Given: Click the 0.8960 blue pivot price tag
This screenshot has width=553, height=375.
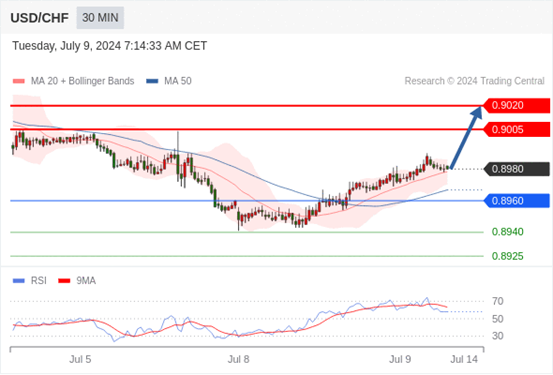Looking at the screenshot, I should click(x=516, y=201).
